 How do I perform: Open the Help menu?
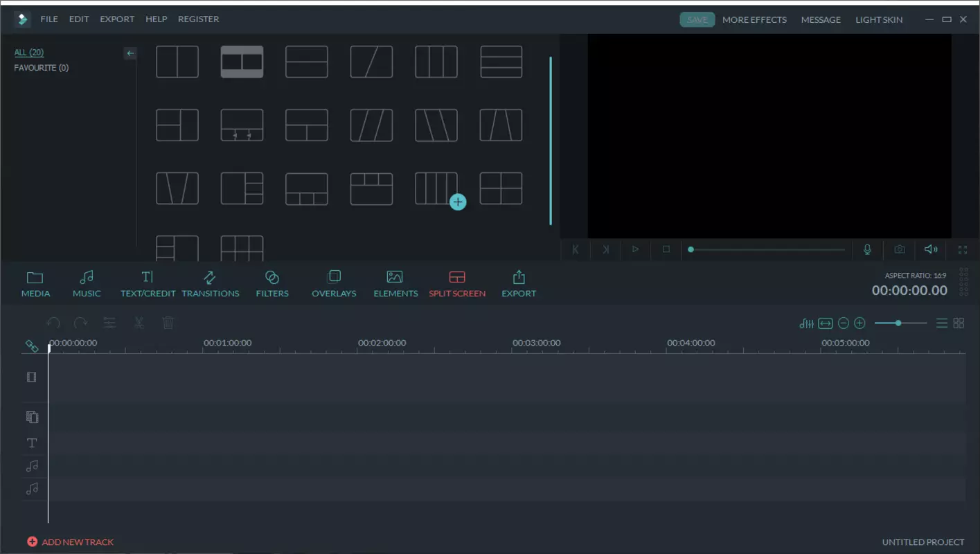[157, 19]
